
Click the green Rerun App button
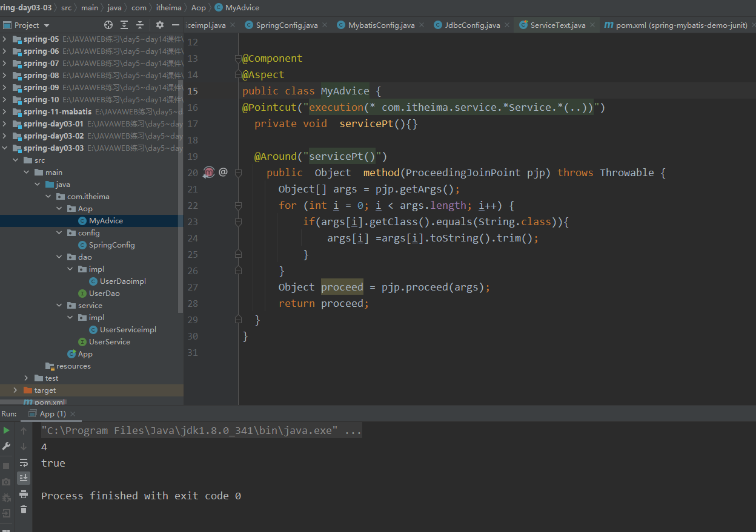[x=7, y=431]
